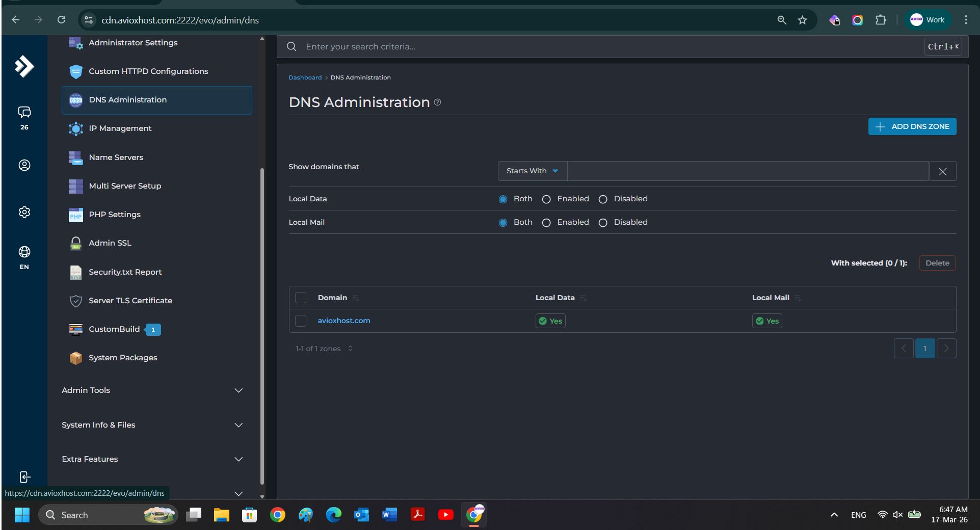Open the settings gear icon in left rail
The image size is (980, 530).
point(24,212)
